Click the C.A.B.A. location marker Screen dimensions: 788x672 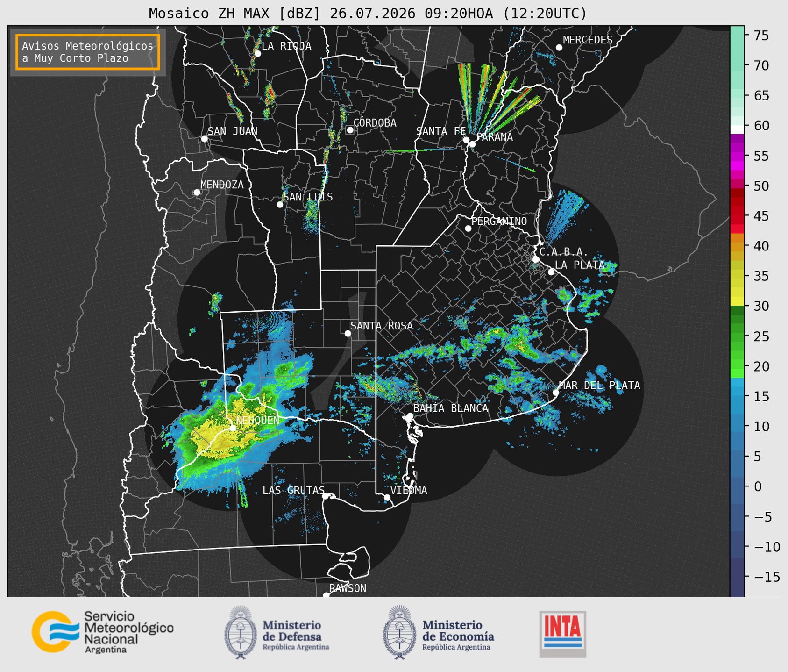pos(536,259)
